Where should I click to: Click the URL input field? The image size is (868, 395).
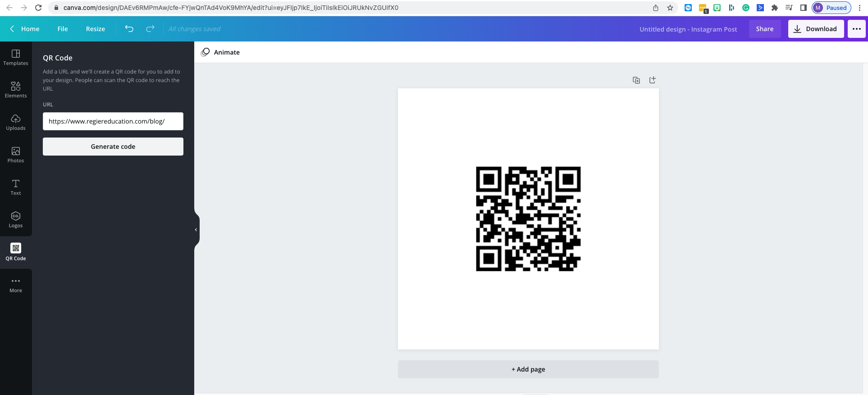[x=113, y=121]
